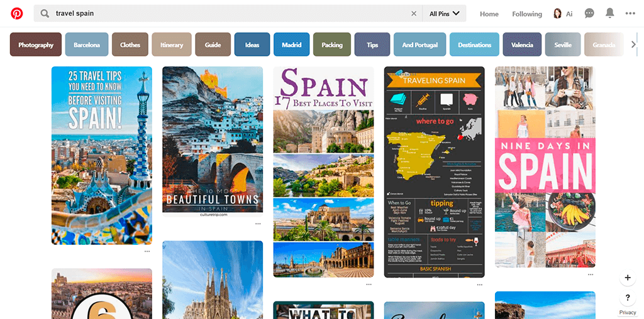
Task: Open options dots under Nine Days pin
Action: click(x=591, y=274)
